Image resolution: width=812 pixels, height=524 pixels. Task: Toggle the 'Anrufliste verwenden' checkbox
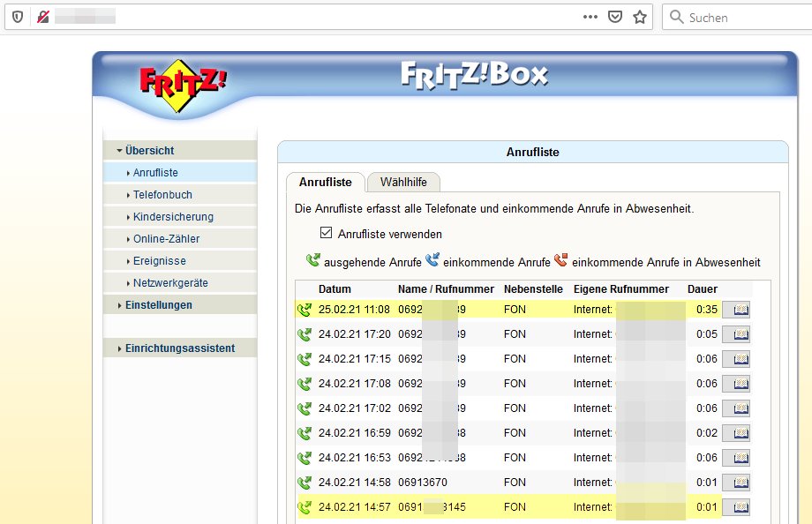click(x=327, y=234)
